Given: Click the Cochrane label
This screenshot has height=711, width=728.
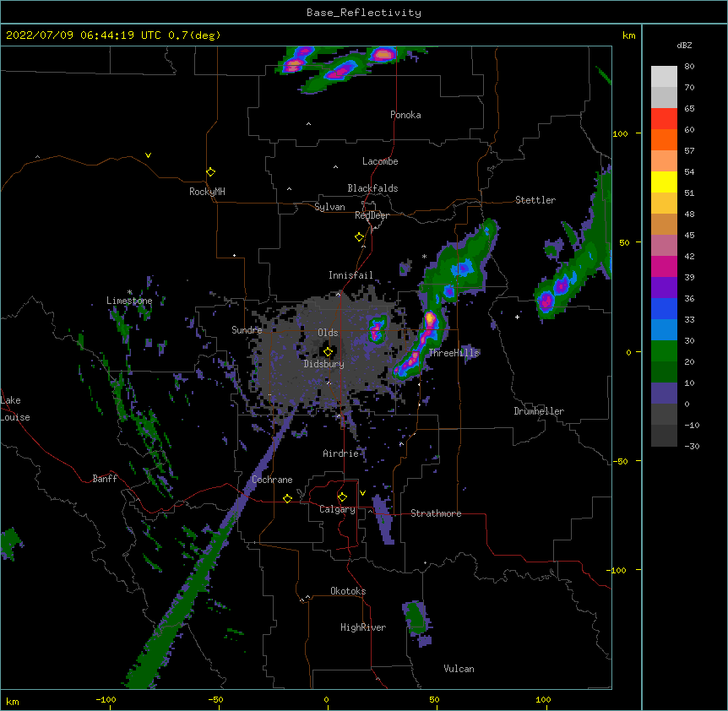Looking at the screenshot, I should coord(272,480).
